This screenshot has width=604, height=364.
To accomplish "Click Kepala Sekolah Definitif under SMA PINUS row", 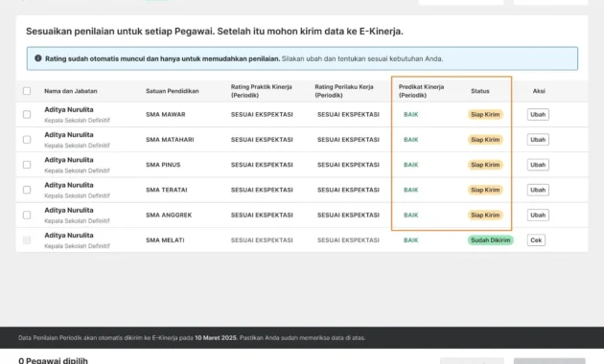I will [x=77, y=171].
